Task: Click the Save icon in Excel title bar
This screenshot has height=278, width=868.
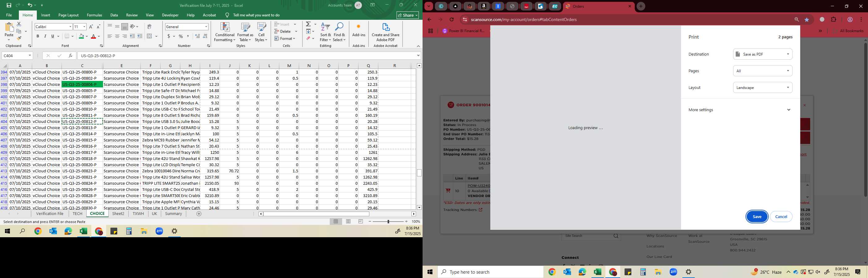Action: pyautogui.click(x=9, y=5)
